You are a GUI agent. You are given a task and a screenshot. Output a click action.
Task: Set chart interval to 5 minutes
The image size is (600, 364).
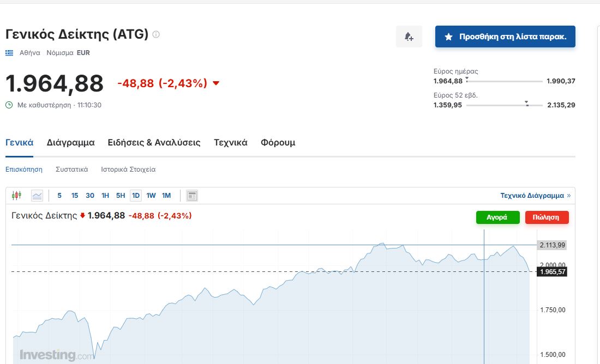tap(59, 195)
